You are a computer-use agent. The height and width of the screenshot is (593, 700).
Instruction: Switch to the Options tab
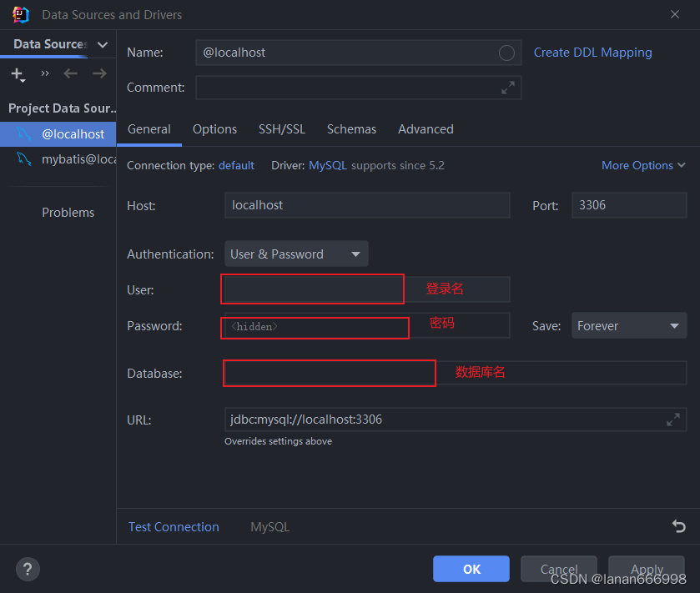[x=214, y=129]
